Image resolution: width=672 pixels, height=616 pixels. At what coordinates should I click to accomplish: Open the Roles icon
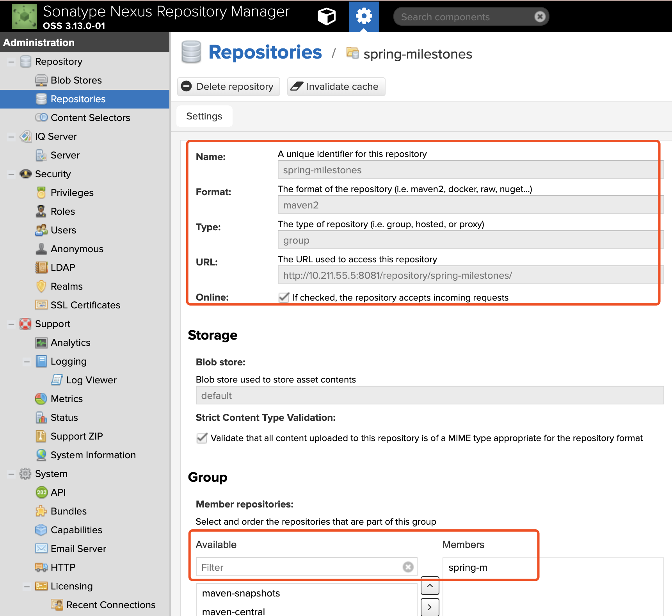[x=41, y=211]
